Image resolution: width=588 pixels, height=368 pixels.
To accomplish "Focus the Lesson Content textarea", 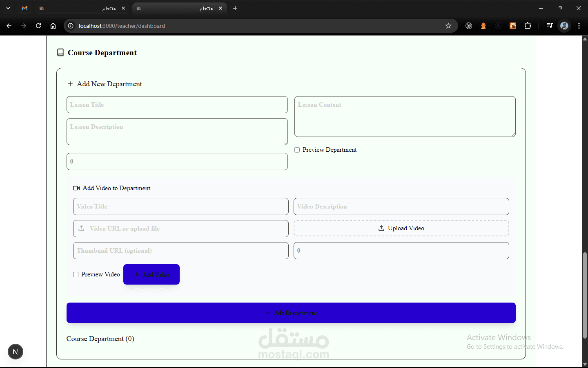I will [405, 117].
